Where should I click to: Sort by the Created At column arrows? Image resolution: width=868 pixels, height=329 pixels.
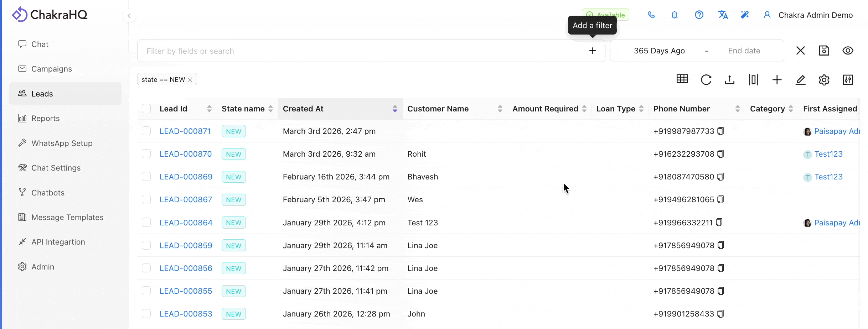tap(395, 109)
